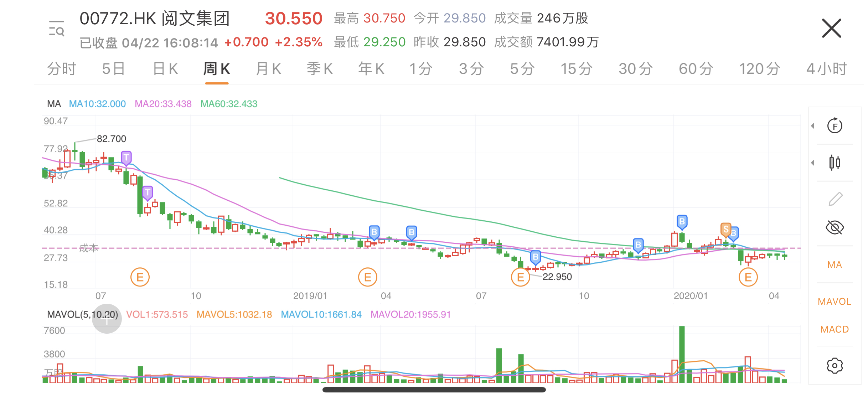868x401 pixels.
Task: Tap the MA60:32.433 legend label
Action: [x=229, y=104]
